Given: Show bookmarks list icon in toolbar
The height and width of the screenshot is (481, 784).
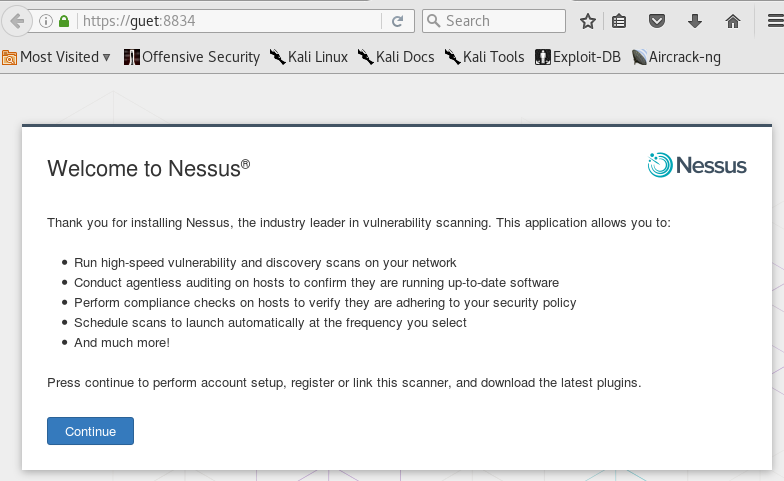Looking at the screenshot, I should coord(619,21).
